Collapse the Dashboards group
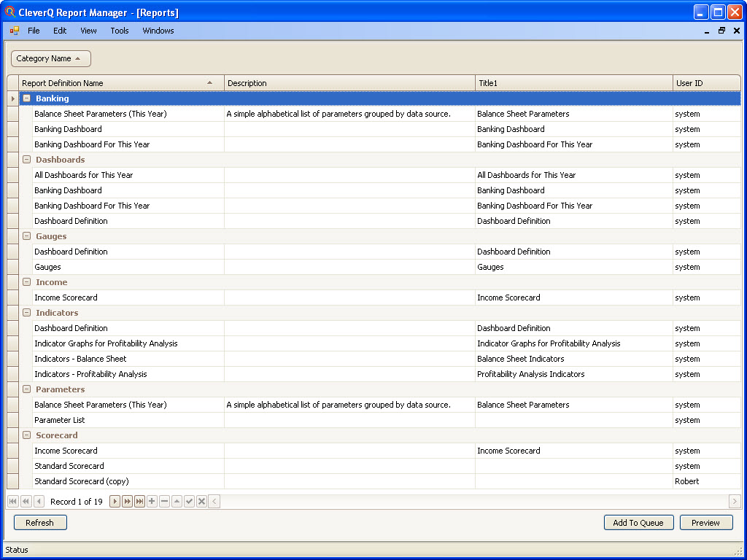The image size is (747, 560). (26, 160)
